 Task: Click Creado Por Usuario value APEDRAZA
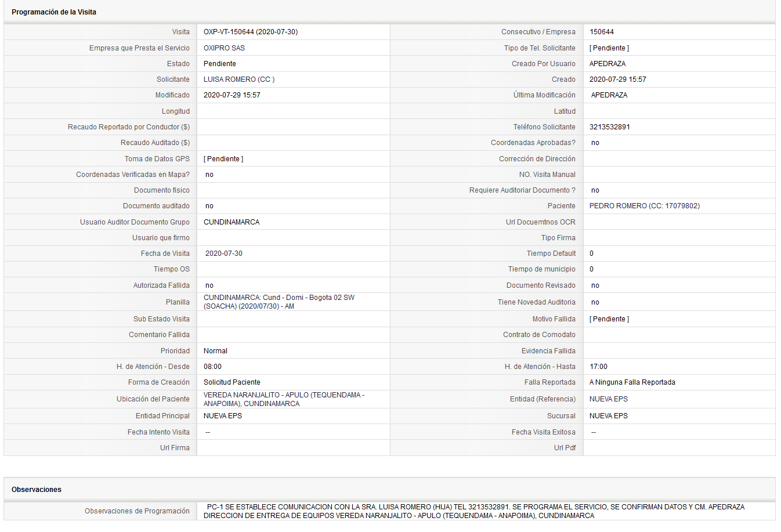pos(608,64)
